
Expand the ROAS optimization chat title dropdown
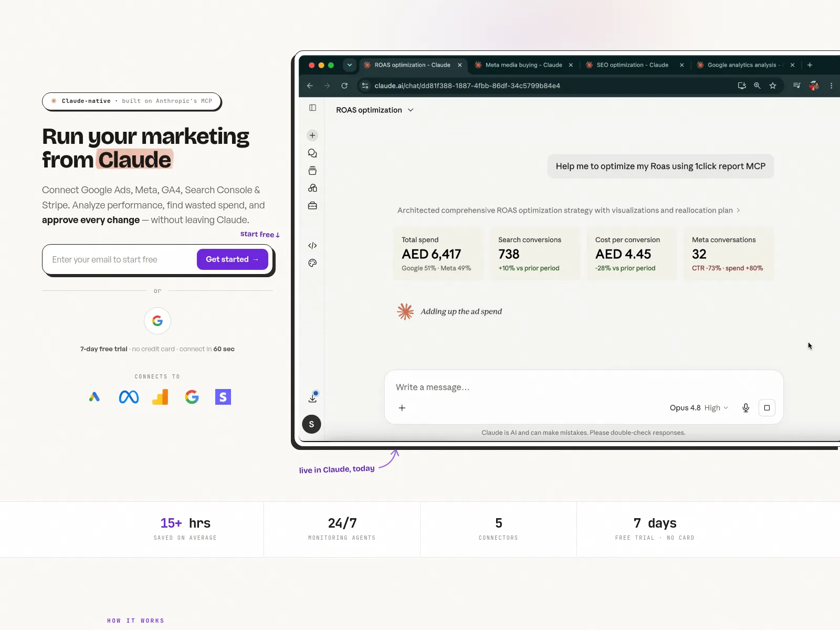coord(375,110)
